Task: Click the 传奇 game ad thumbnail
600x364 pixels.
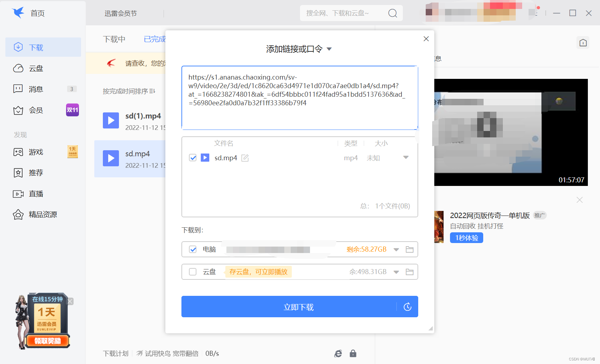Action: tap(439, 227)
